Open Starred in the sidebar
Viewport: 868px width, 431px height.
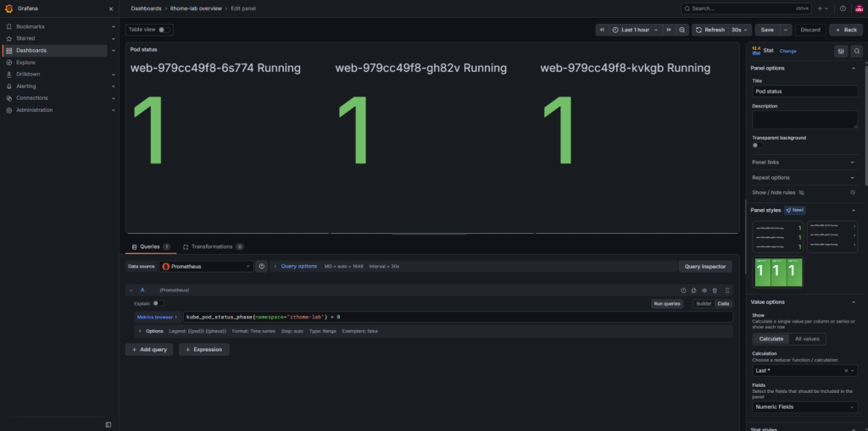point(25,39)
